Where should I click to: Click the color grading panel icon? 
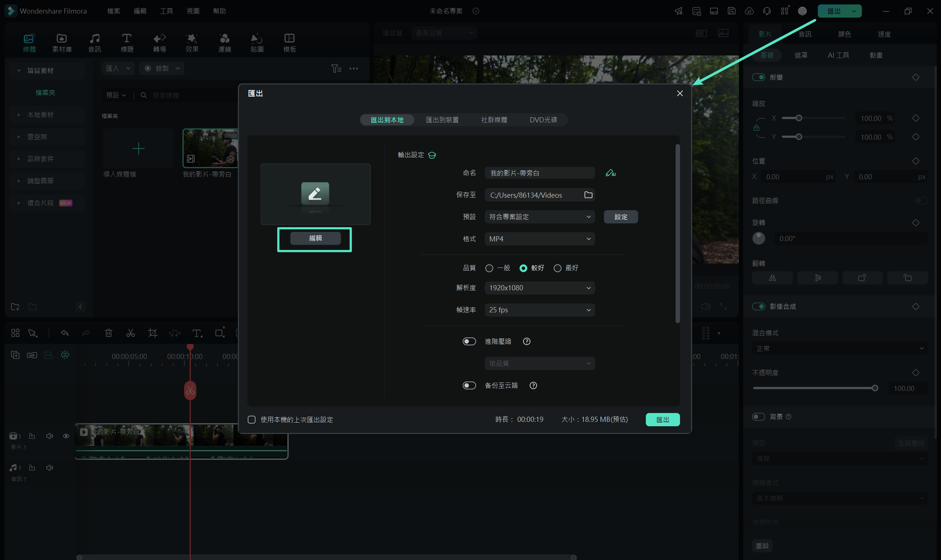(844, 34)
